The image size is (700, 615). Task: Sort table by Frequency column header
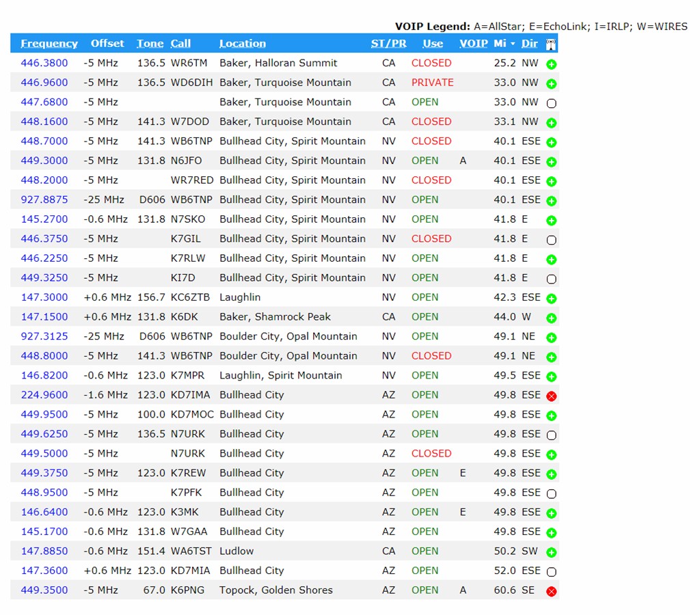(x=49, y=44)
